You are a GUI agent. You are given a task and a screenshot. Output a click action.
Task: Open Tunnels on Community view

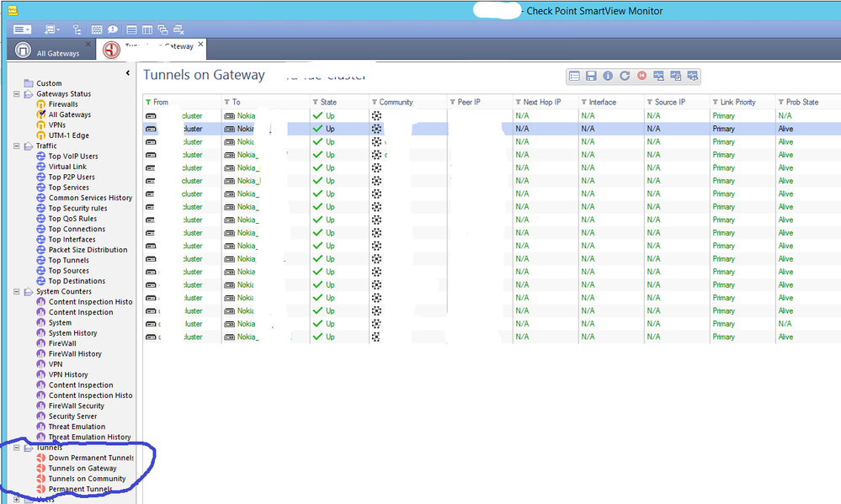(87, 479)
